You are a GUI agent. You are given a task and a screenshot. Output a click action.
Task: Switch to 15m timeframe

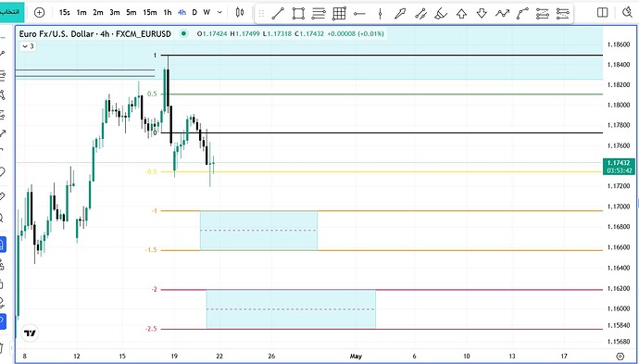[x=149, y=13]
